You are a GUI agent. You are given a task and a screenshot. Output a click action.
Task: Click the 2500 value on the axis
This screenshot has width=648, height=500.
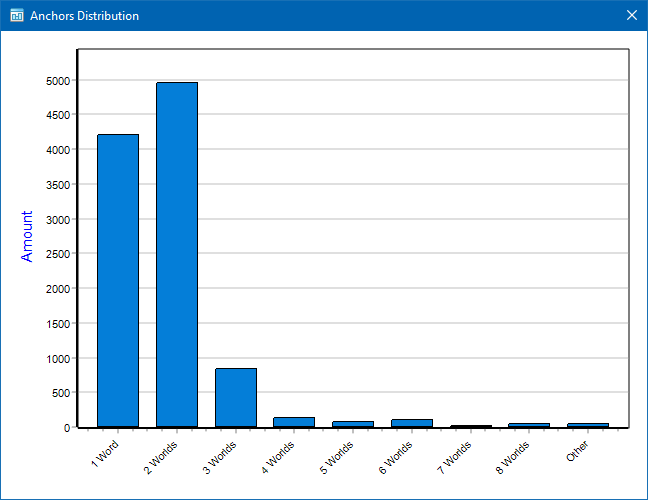tap(58, 254)
